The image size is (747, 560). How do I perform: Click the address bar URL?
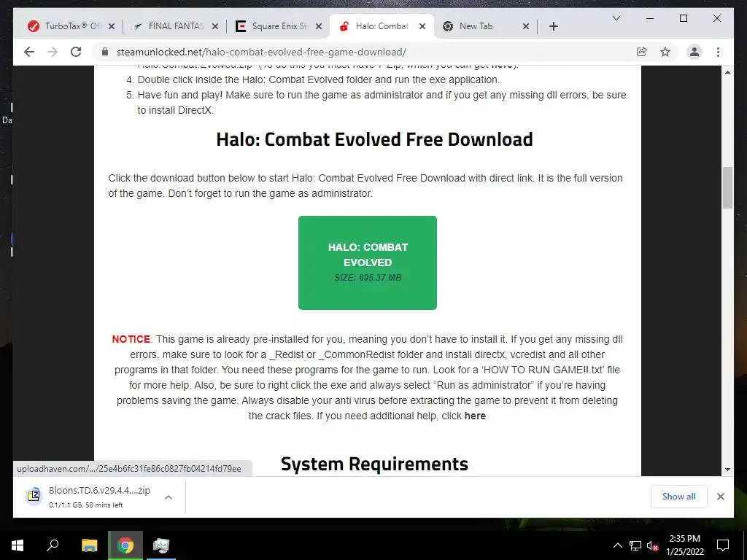261,52
